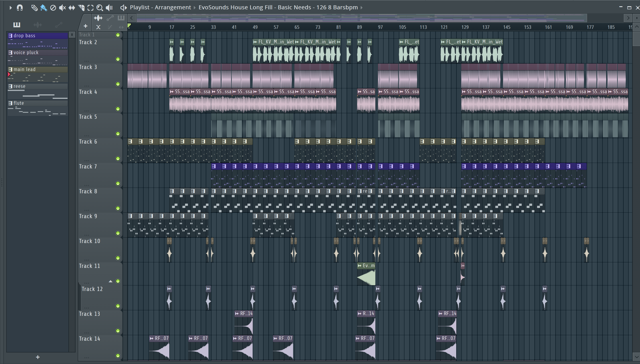Click the reese pattern icon

tap(10, 86)
